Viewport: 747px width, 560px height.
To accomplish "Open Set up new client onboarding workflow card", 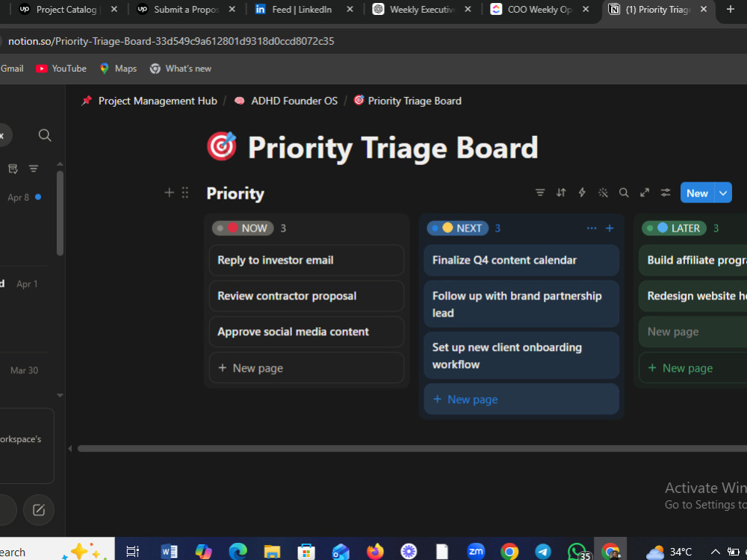I will (x=521, y=355).
